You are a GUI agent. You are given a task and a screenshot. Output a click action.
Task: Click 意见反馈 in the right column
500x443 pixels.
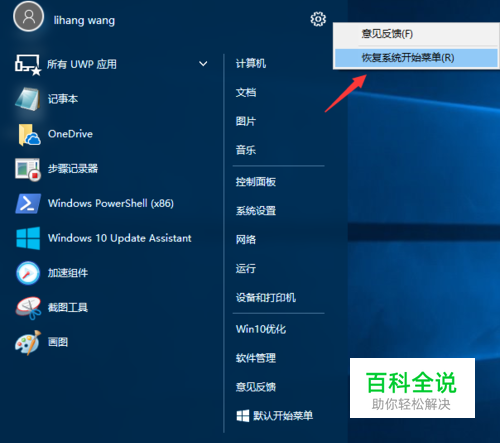tap(256, 387)
